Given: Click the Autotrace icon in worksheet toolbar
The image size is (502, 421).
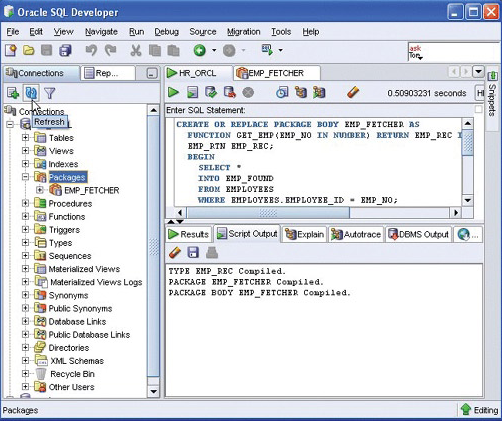Looking at the screenshot, I should [x=319, y=92].
